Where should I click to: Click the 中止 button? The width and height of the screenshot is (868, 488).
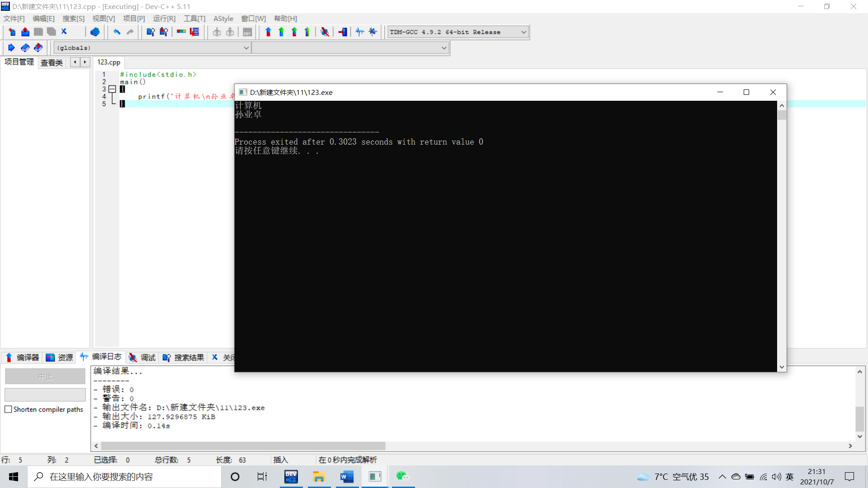coord(45,376)
